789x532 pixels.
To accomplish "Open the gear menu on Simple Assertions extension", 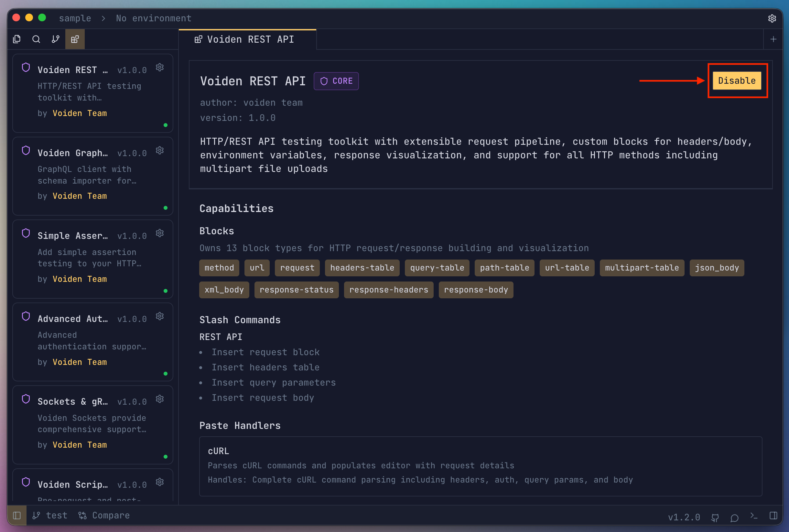I will (159, 233).
